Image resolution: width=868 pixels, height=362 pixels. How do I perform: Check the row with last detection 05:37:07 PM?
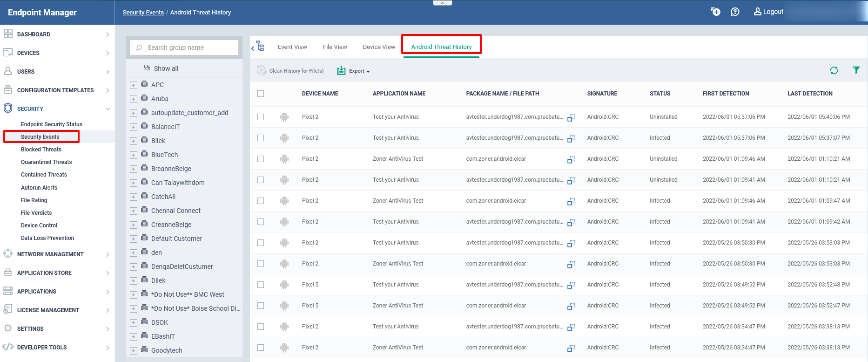point(261,138)
